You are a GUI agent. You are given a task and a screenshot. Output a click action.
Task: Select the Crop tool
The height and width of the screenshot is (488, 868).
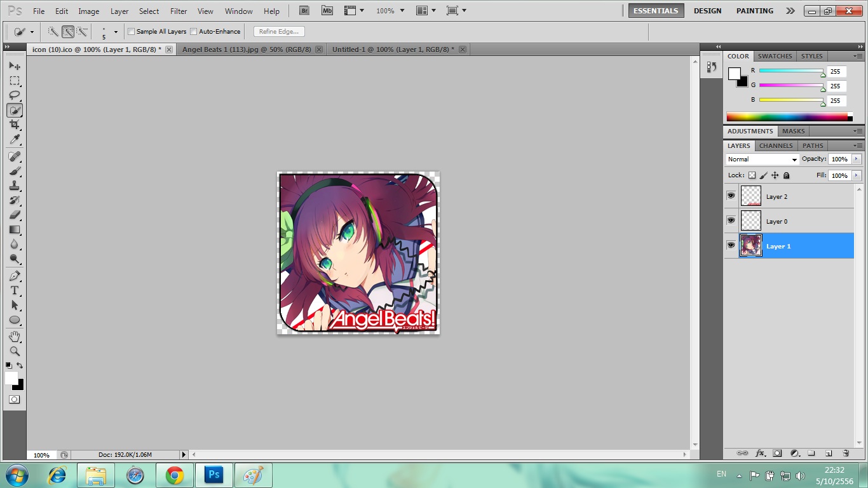pyautogui.click(x=15, y=125)
